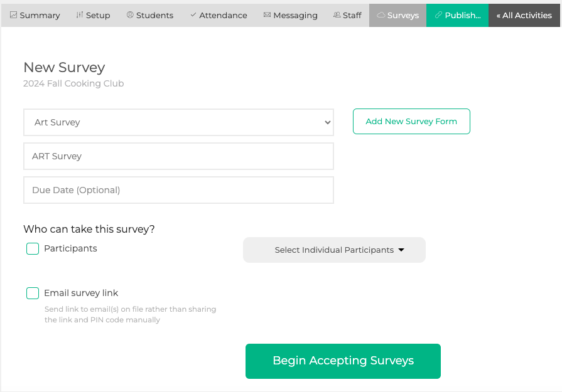Click the Staff people icon
562x392 pixels.
pos(337,15)
